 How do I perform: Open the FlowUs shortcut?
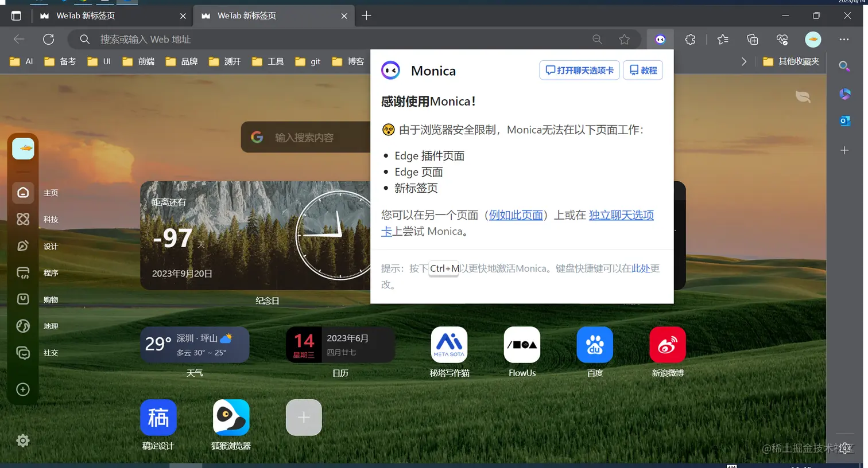pos(522,345)
